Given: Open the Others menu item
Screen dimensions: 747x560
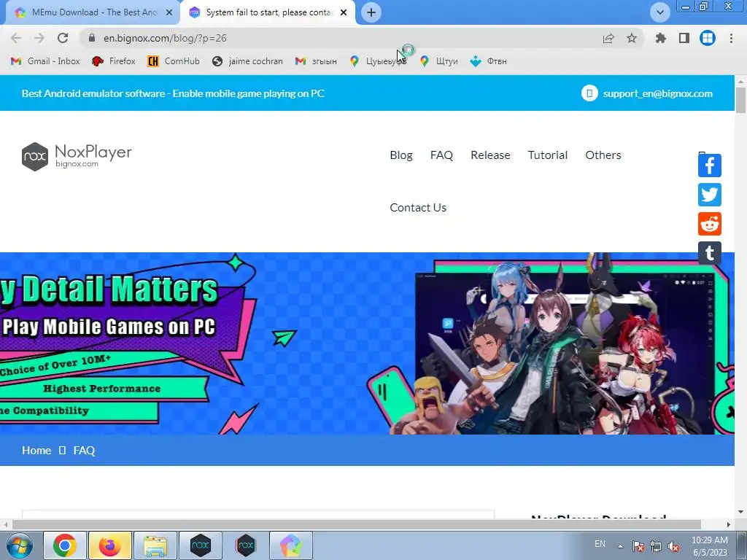Looking at the screenshot, I should click(x=603, y=155).
